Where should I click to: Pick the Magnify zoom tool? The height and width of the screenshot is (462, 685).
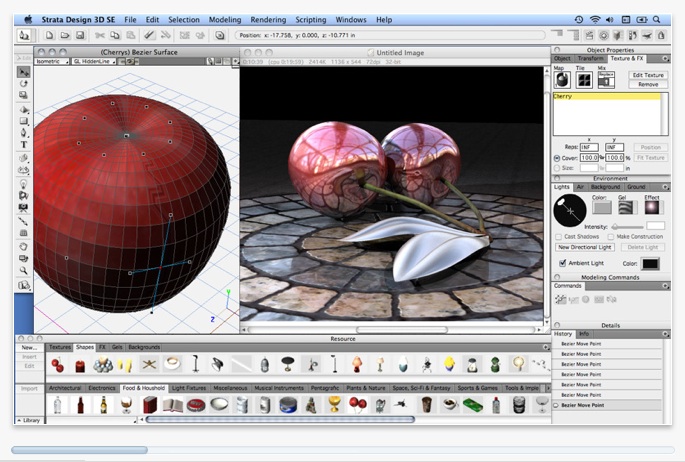(x=23, y=270)
